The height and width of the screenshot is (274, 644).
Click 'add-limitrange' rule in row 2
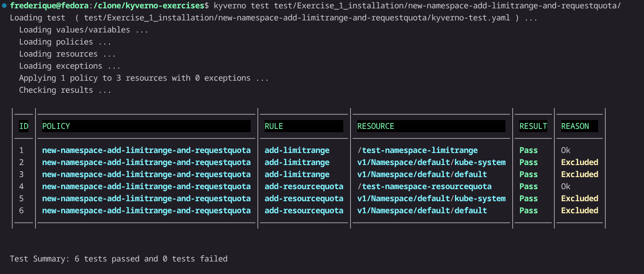(297, 162)
